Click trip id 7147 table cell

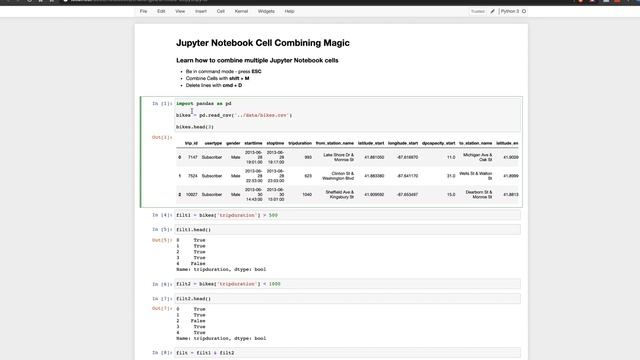click(193, 157)
